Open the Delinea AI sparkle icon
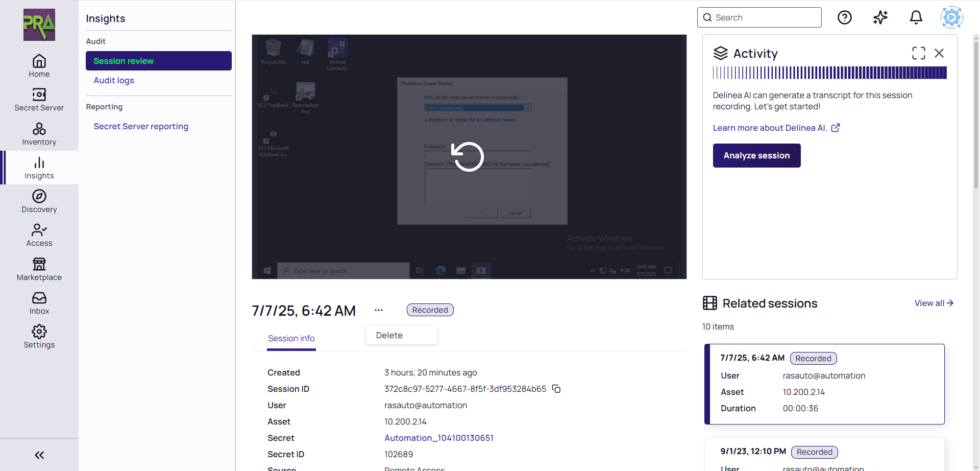The width and height of the screenshot is (980, 471). tap(880, 17)
